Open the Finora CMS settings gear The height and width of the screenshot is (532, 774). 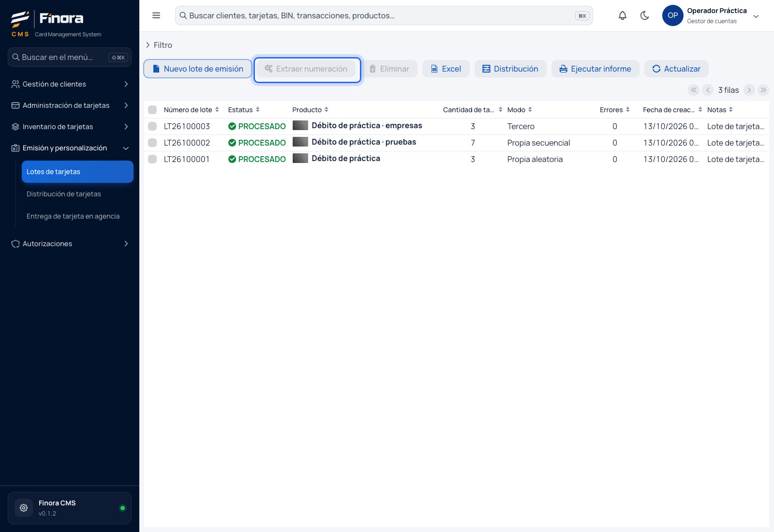24,508
